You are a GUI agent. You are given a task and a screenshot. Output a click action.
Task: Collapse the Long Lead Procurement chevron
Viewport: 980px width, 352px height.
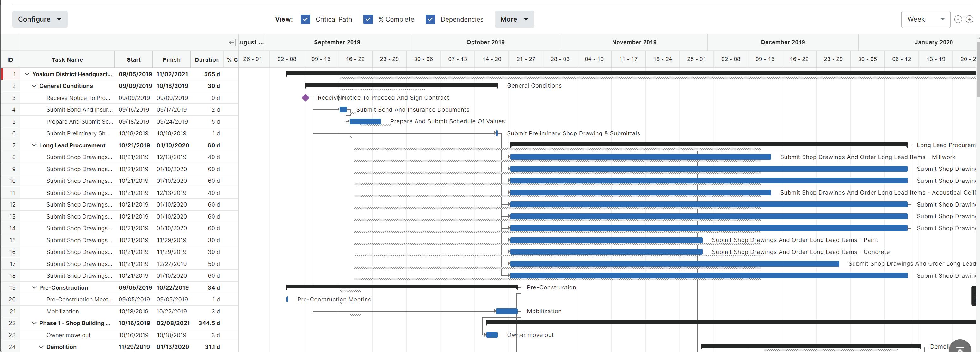coord(34,145)
